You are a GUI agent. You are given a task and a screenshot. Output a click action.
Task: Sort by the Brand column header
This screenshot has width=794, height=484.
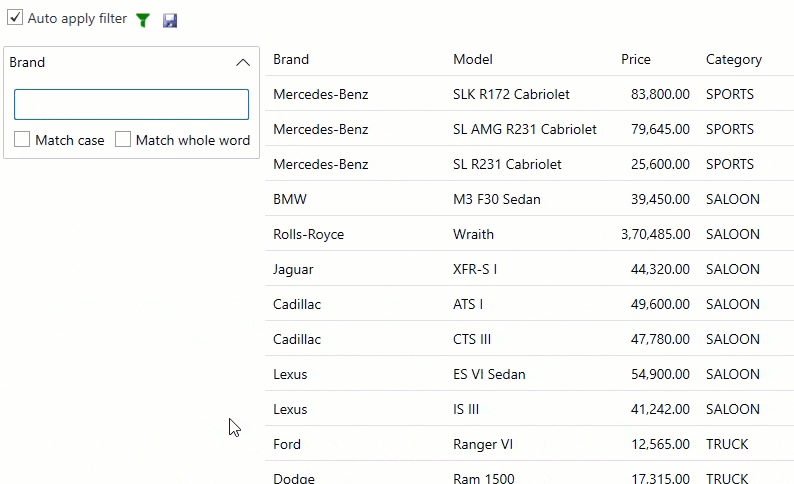(x=291, y=59)
